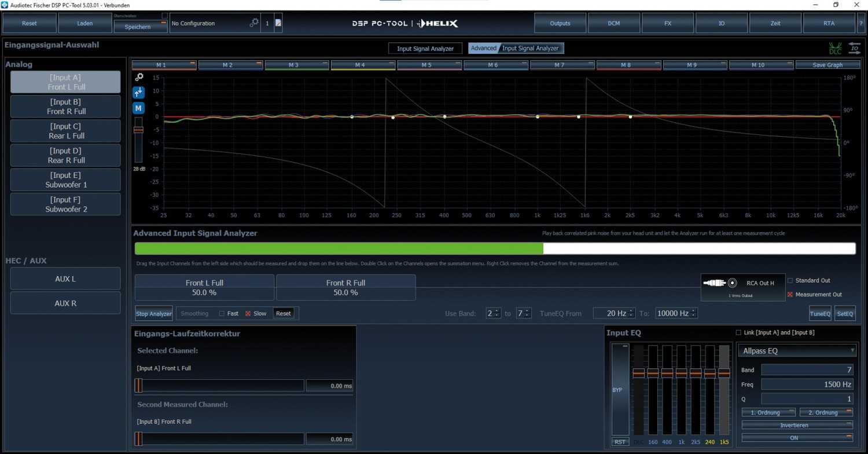The width and height of the screenshot is (868, 454).
Task: Select [Input C] Rear L Full
Action: click(65, 131)
